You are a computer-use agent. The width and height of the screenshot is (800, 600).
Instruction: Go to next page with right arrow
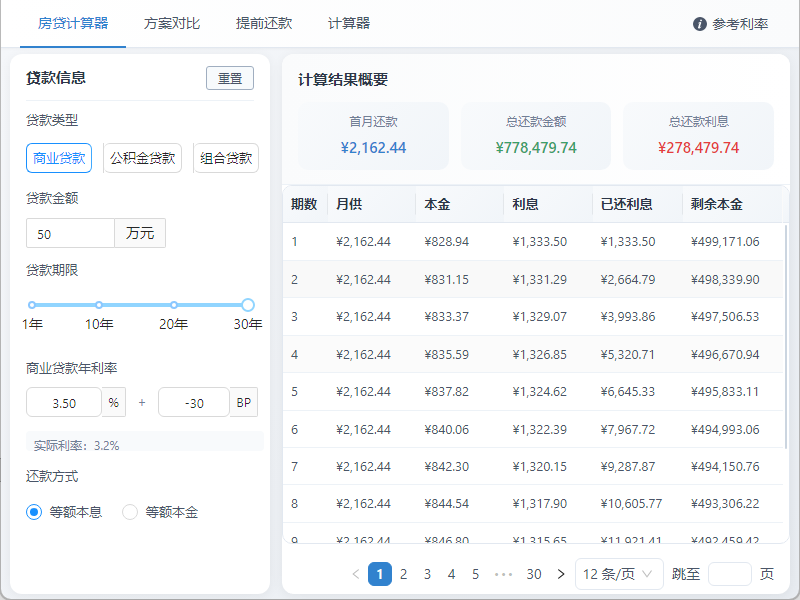[560, 574]
